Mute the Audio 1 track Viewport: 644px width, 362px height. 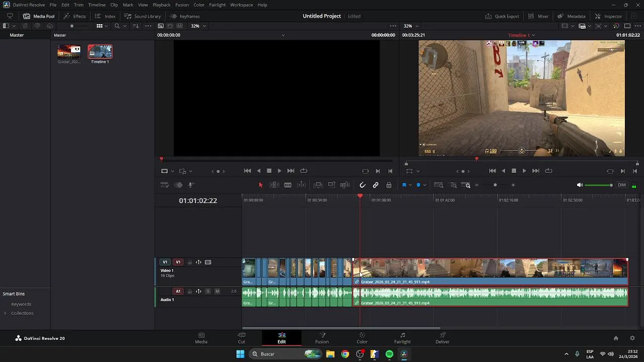pyautogui.click(x=217, y=291)
